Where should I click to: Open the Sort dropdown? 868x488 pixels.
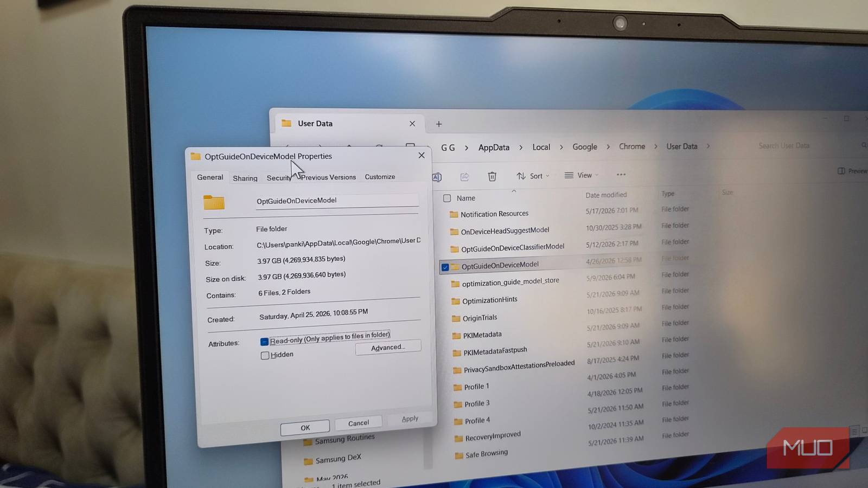pyautogui.click(x=533, y=176)
